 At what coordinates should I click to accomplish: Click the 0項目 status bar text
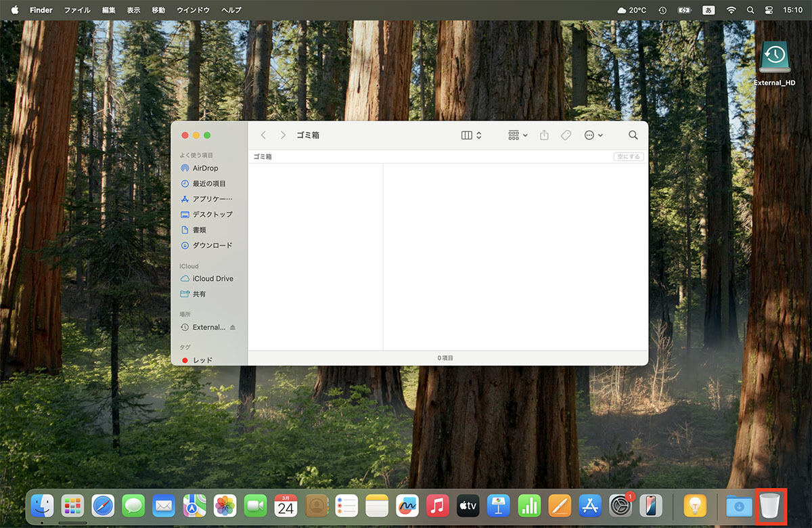[x=445, y=358]
